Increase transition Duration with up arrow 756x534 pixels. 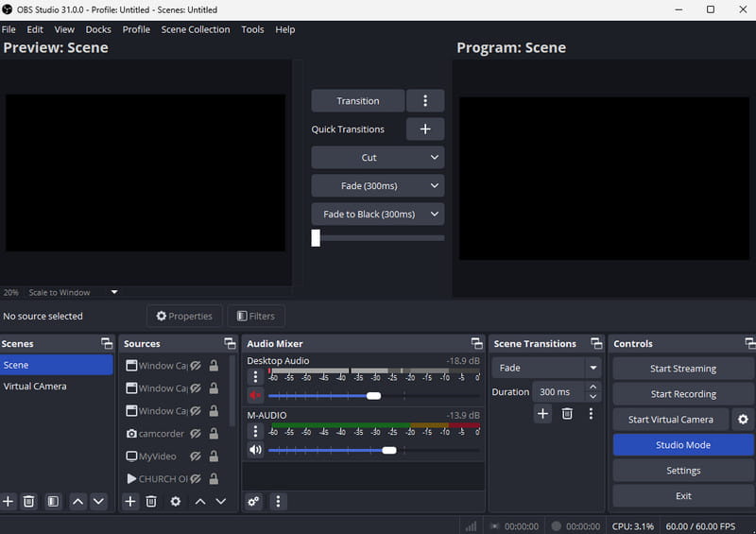(x=593, y=387)
